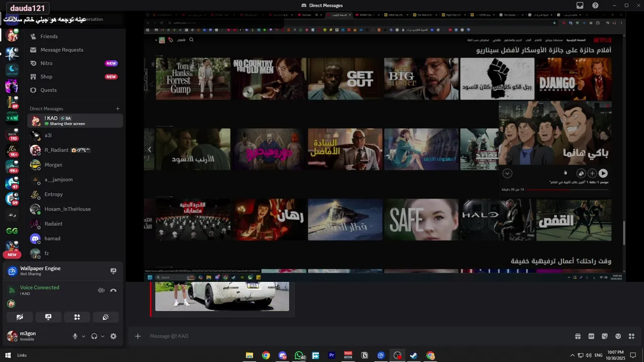Expand more info chevron on preview card
Image resolution: width=644 pixels, height=362 pixels.
click(507, 173)
